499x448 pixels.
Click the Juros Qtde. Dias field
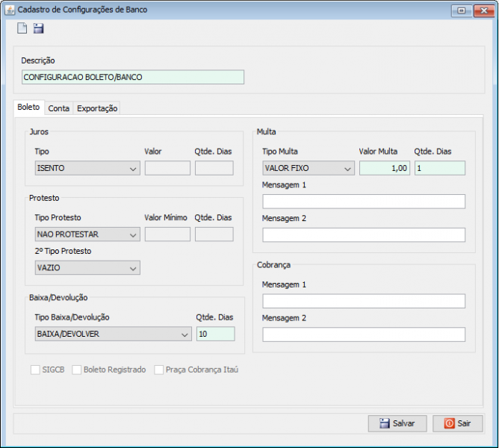[x=214, y=168]
